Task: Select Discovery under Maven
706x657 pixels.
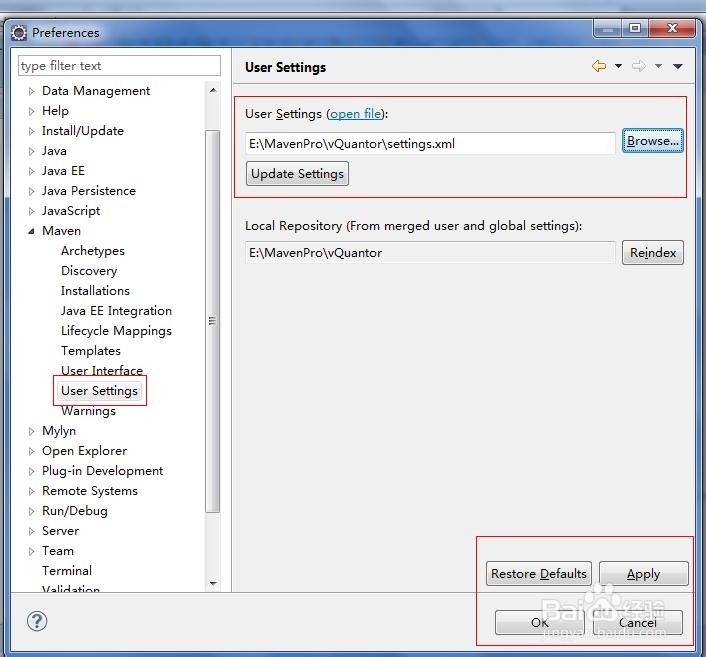Action: tap(89, 271)
